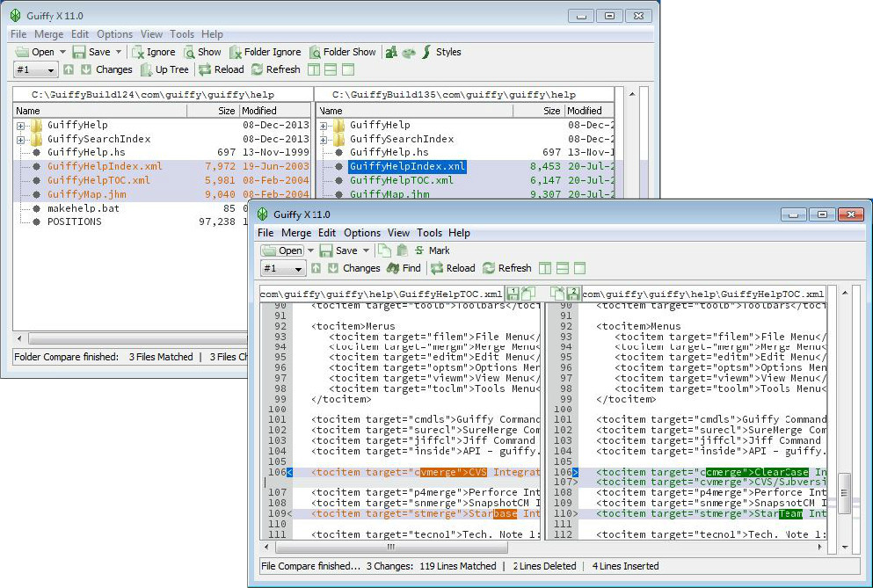873x588 pixels.
Task: Click the Folder Show toolbar button
Action: [x=343, y=52]
